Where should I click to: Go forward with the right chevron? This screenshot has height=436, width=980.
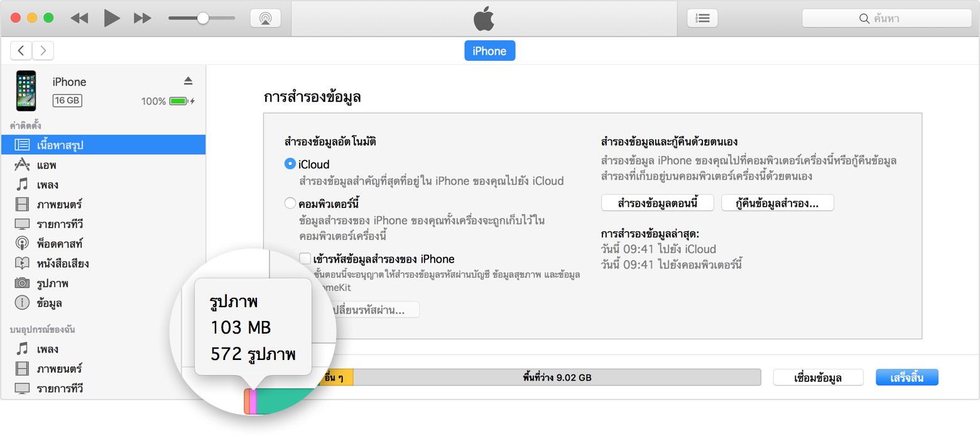tap(43, 51)
